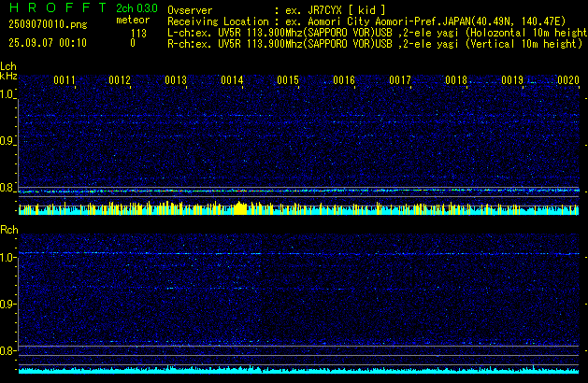Image resolution: width=588 pixels, height=383 pixels.
Task: Click the HROFFT program title
Action: 58,7
